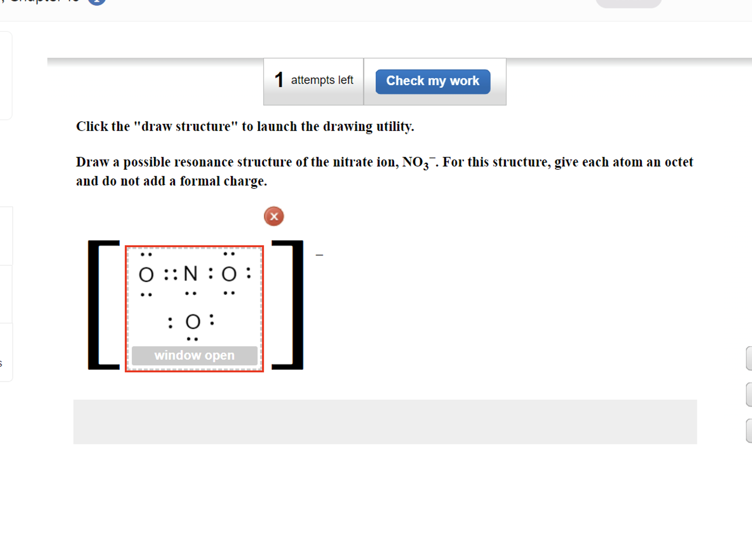Image resolution: width=752 pixels, height=560 pixels.
Task: Close the structure window with the red X
Action: click(x=274, y=216)
